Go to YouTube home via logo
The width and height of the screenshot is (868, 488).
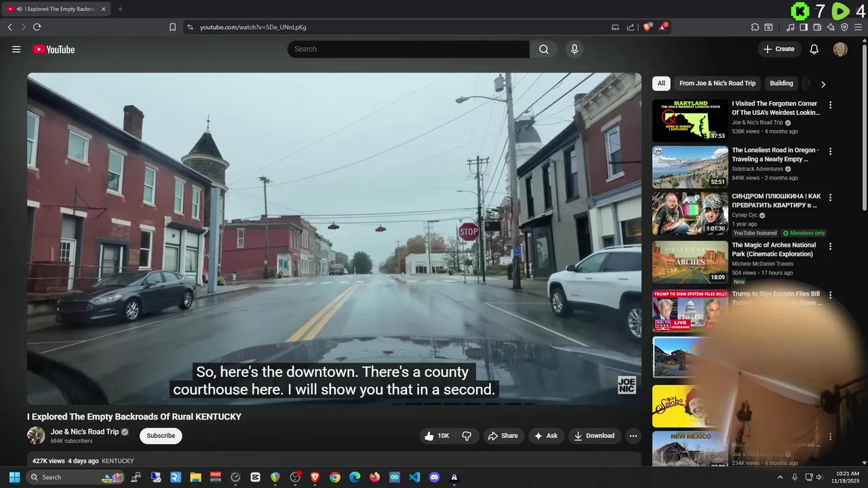click(54, 49)
